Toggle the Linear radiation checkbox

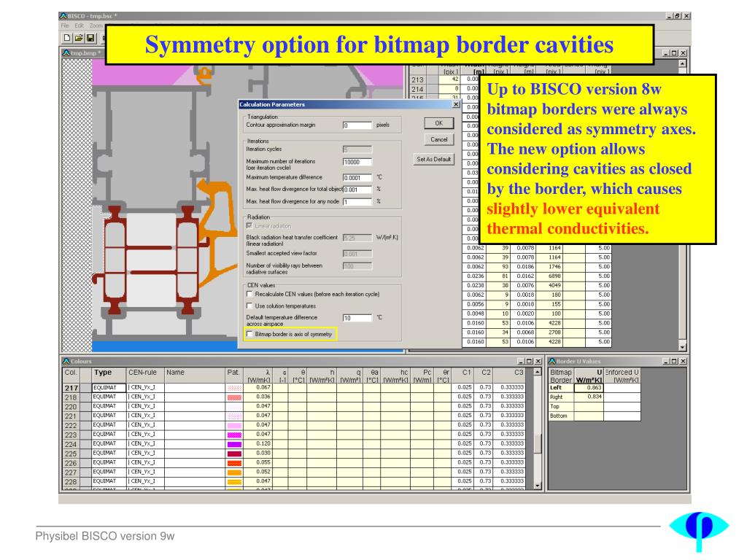249,226
